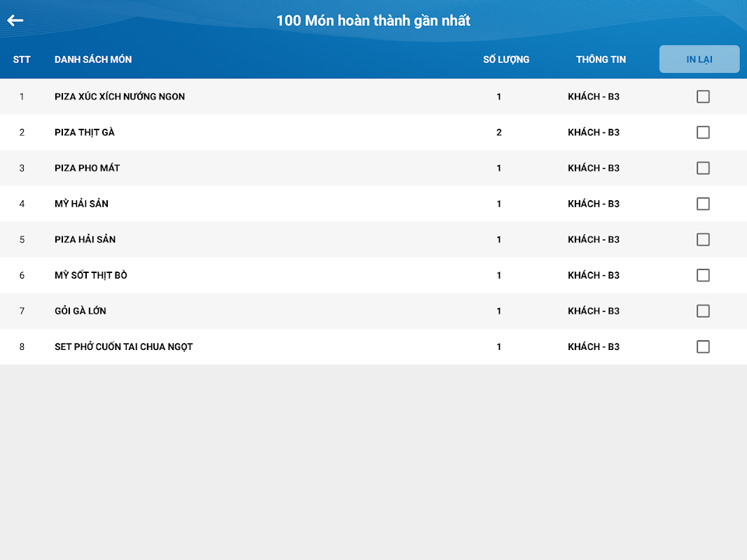Select the PIZA PHO MÁT checkbox
Image resolution: width=747 pixels, height=560 pixels.
(703, 168)
